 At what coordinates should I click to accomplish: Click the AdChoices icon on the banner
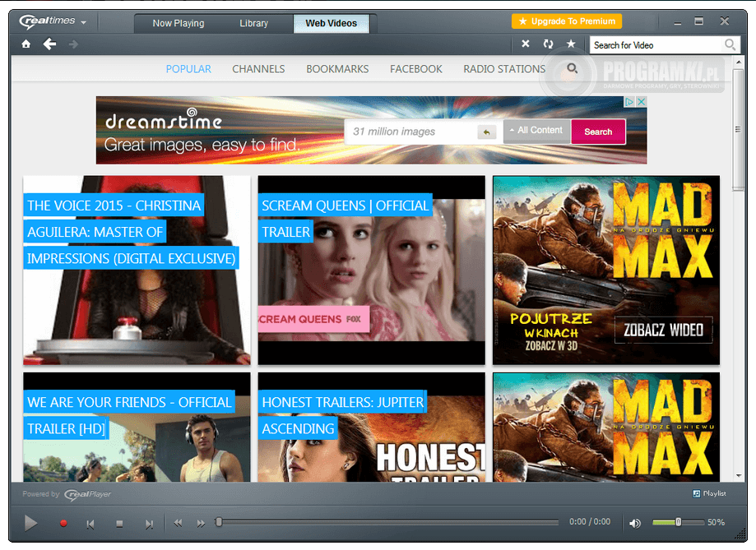[629, 102]
